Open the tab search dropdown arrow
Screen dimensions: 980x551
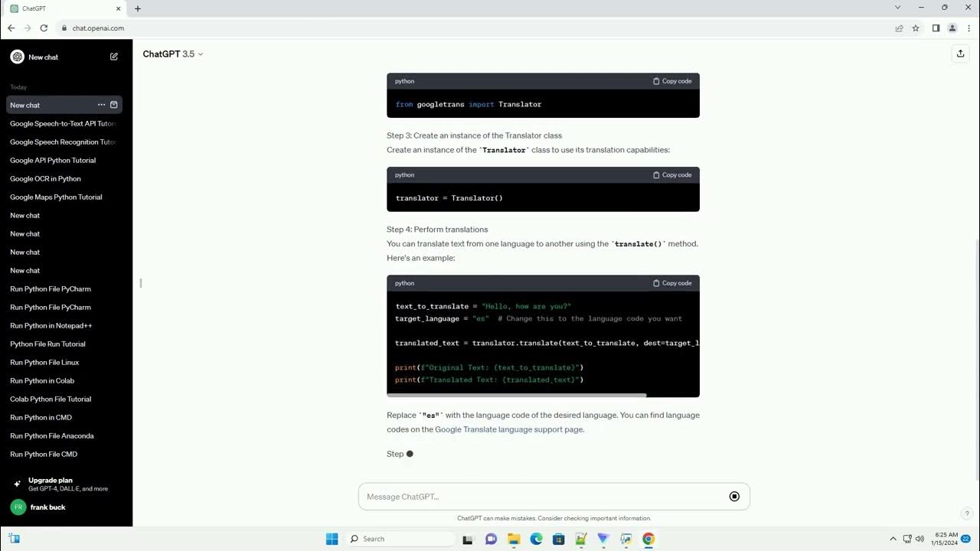897,8
